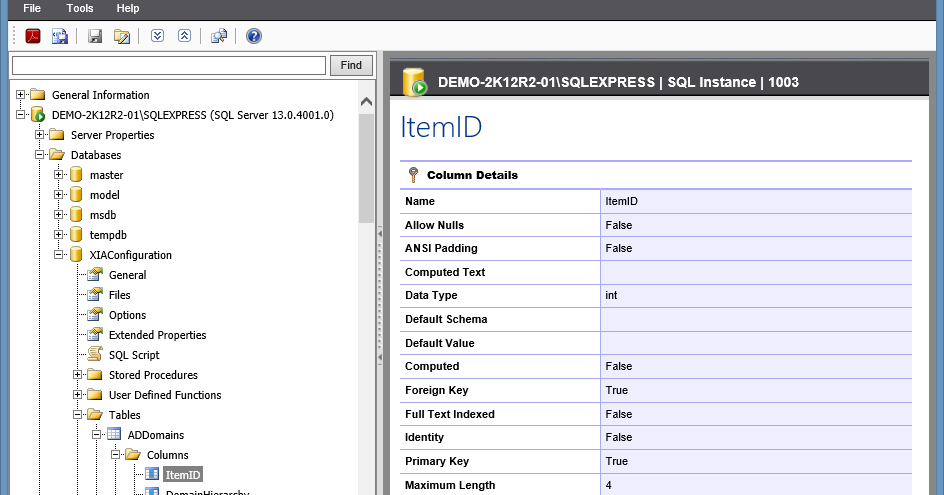This screenshot has height=495, width=944.
Task: Click the ItemID column icon in tree
Action: tap(152, 474)
